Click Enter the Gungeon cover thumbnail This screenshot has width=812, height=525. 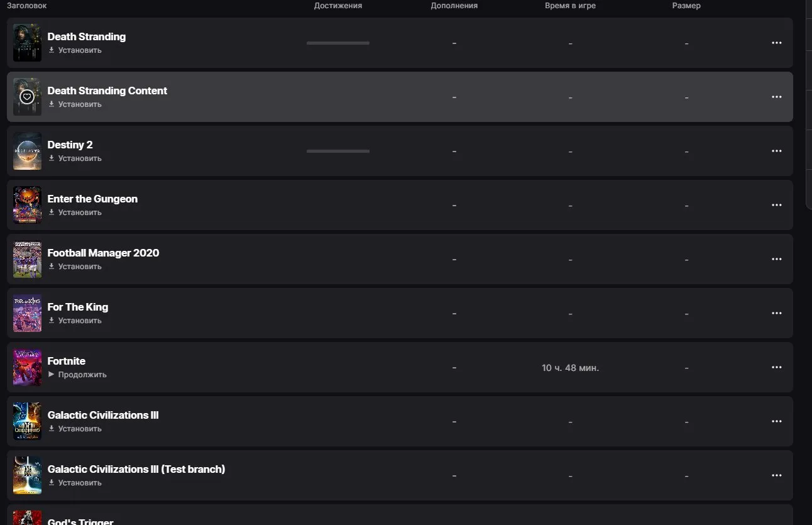[x=27, y=205]
